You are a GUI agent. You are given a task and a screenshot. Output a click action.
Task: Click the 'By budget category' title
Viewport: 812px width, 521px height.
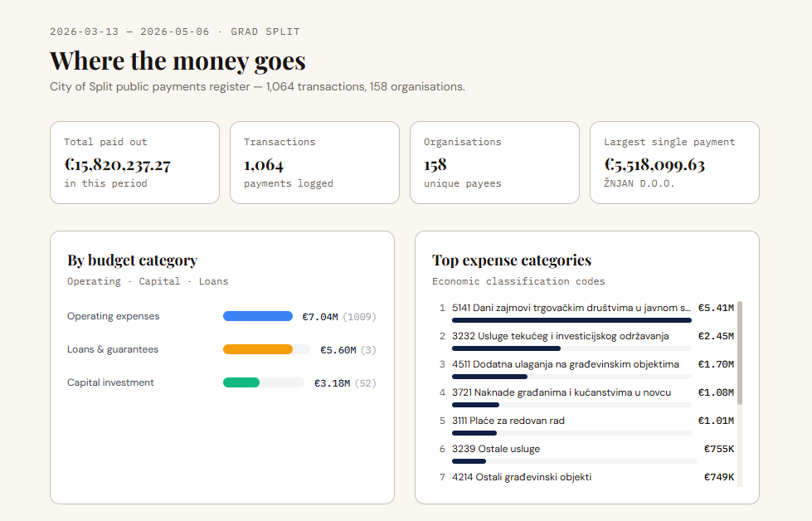click(132, 260)
